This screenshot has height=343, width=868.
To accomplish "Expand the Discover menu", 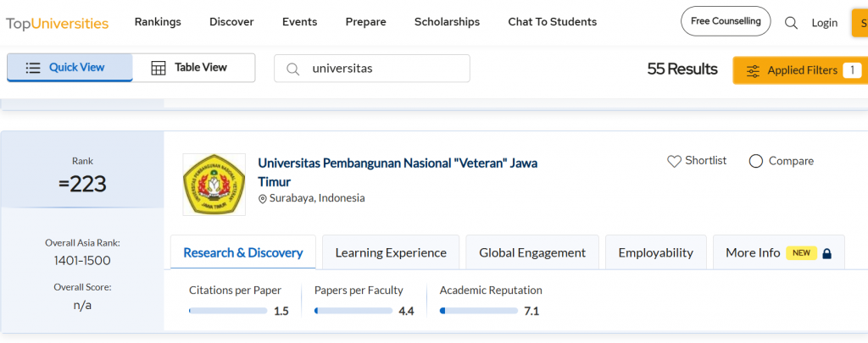I will (231, 22).
